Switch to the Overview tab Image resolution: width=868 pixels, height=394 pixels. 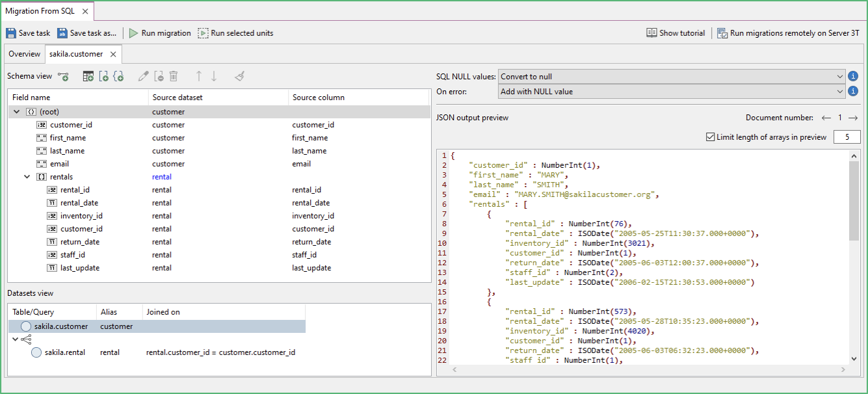(24, 54)
